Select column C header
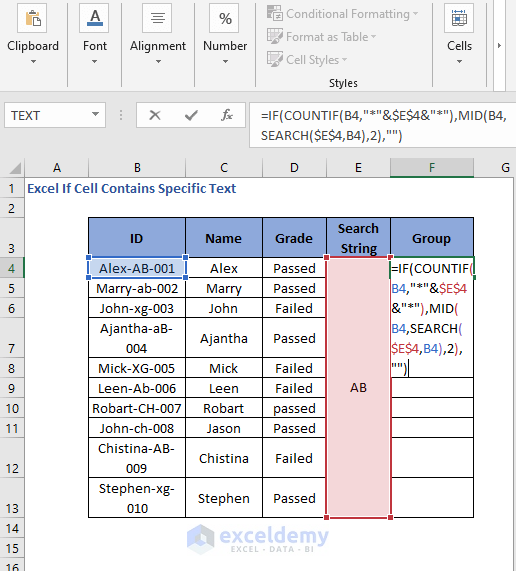 (224, 168)
